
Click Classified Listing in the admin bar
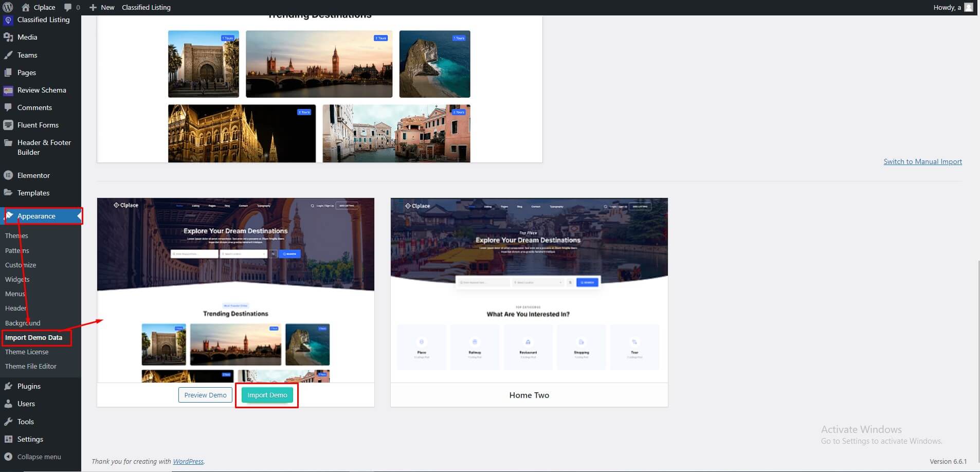(146, 7)
